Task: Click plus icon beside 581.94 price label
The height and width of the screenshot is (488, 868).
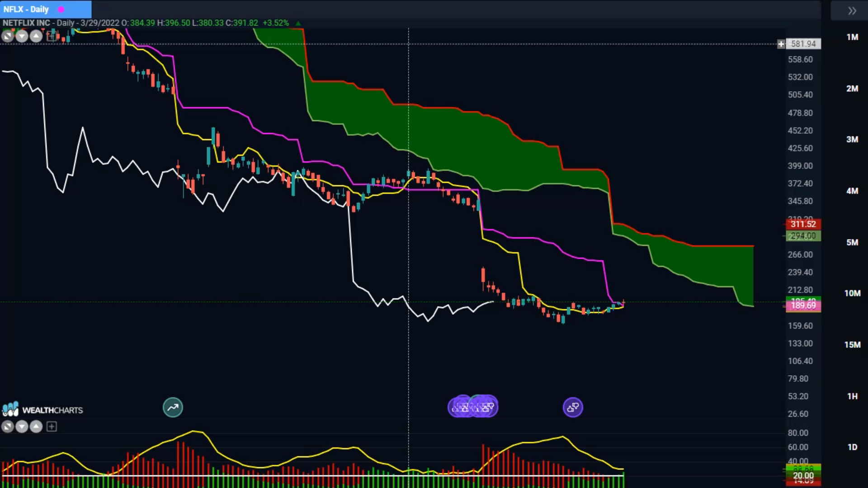Action: coord(781,44)
